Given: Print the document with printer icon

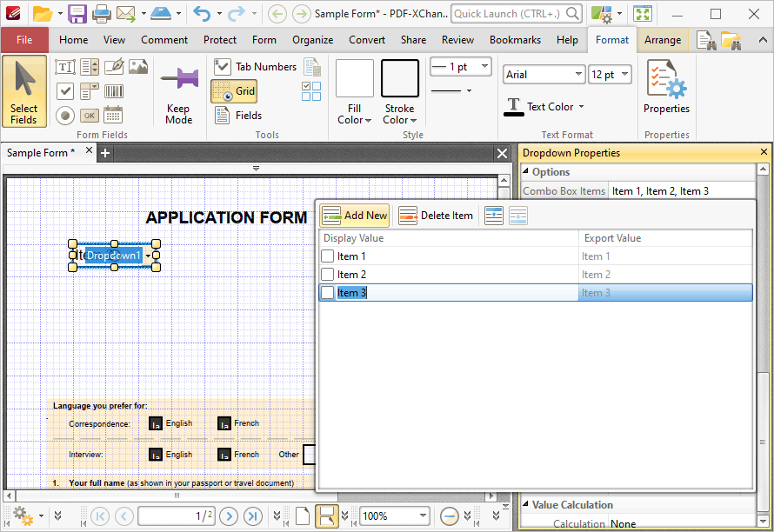Looking at the screenshot, I should tap(101, 14).
